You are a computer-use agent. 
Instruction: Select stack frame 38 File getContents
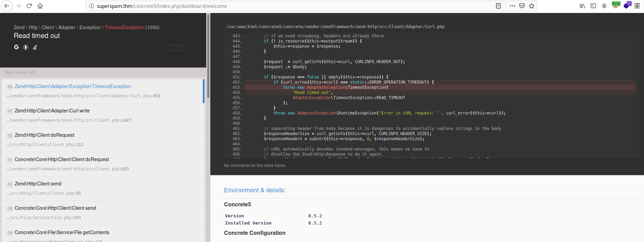pos(103,234)
